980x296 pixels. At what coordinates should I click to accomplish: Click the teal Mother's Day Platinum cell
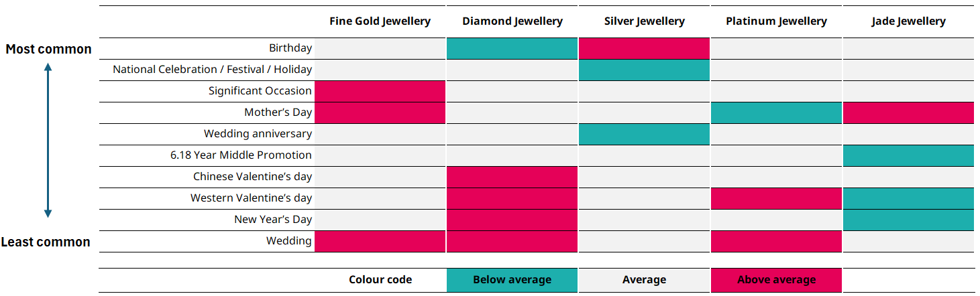click(776, 113)
